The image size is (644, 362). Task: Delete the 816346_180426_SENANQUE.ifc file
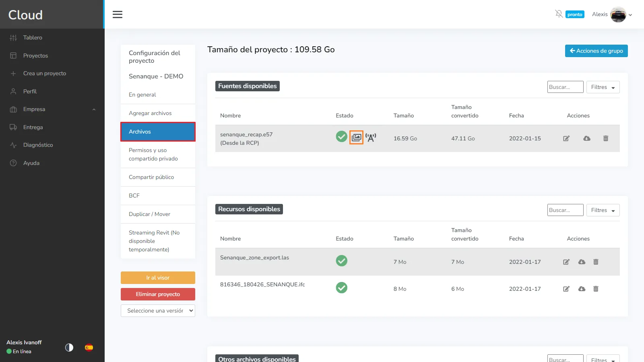(596, 289)
